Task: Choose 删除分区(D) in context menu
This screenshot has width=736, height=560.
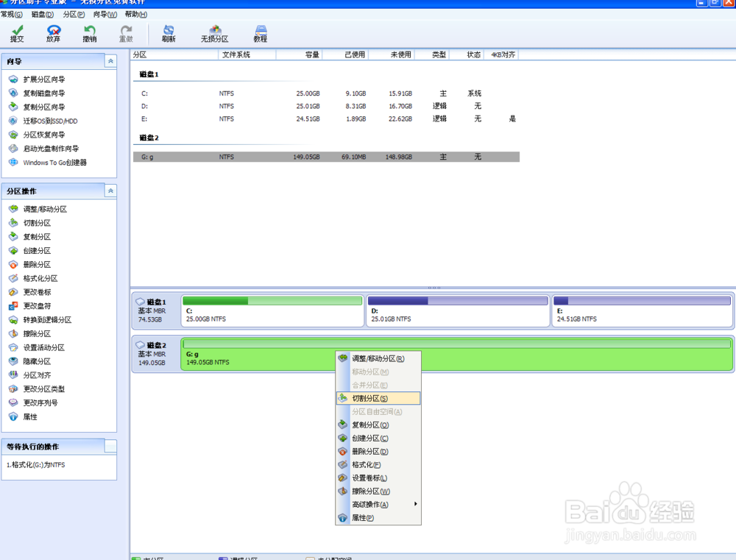Action: tap(378, 451)
